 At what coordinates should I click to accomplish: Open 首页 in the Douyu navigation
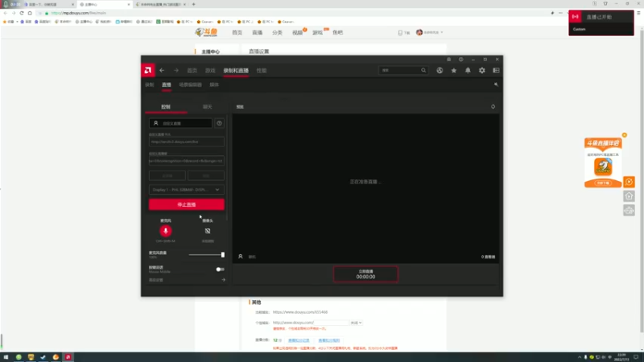pyautogui.click(x=237, y=32)
